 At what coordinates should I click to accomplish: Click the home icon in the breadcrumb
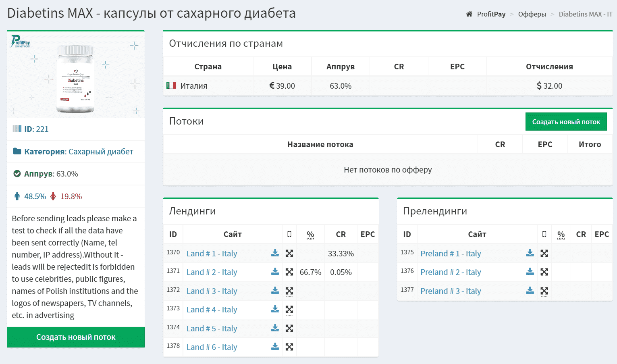click(x=469, y=14)
